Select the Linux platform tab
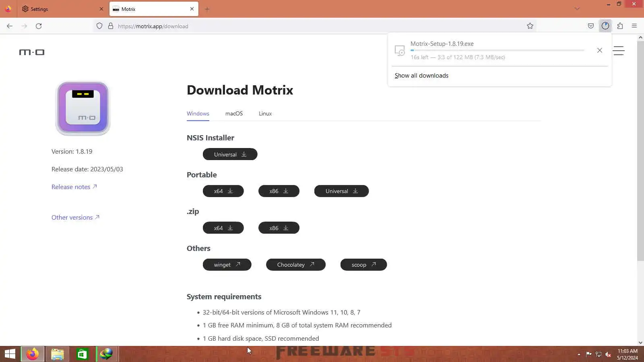 [x=265, y=113]
